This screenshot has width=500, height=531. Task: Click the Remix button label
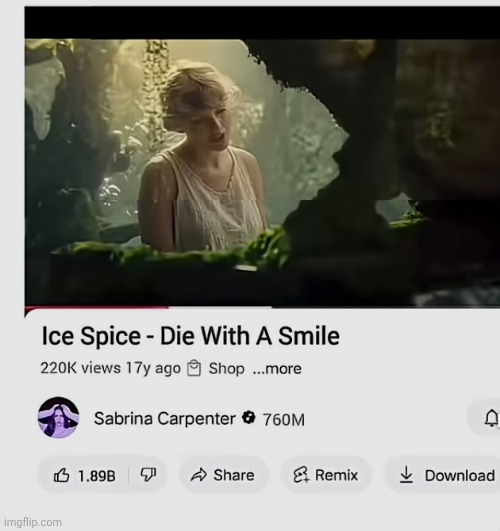(336, 475)
